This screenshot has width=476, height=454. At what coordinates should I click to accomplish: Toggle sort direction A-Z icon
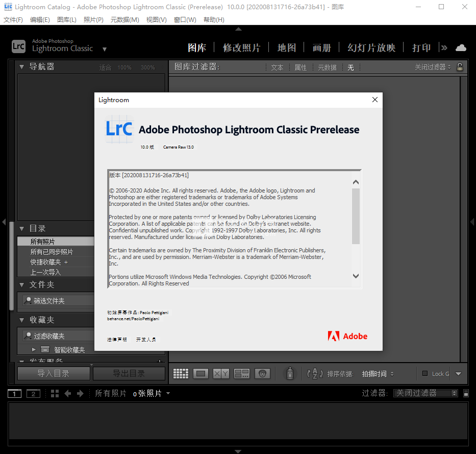(x=315, y=373)
